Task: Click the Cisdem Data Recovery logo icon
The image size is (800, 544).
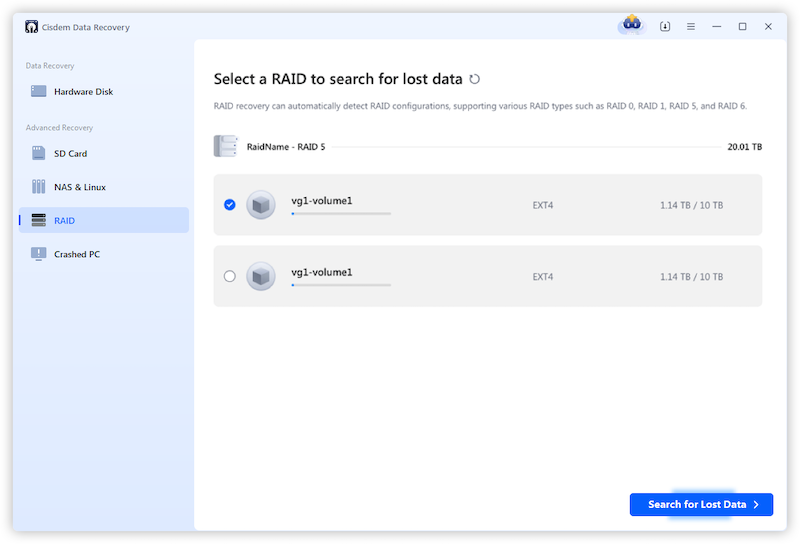Action: [x=30, y=27]
